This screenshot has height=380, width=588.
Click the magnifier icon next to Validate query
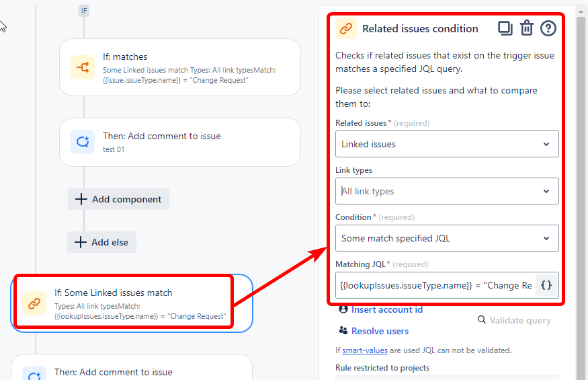[482, 319]
